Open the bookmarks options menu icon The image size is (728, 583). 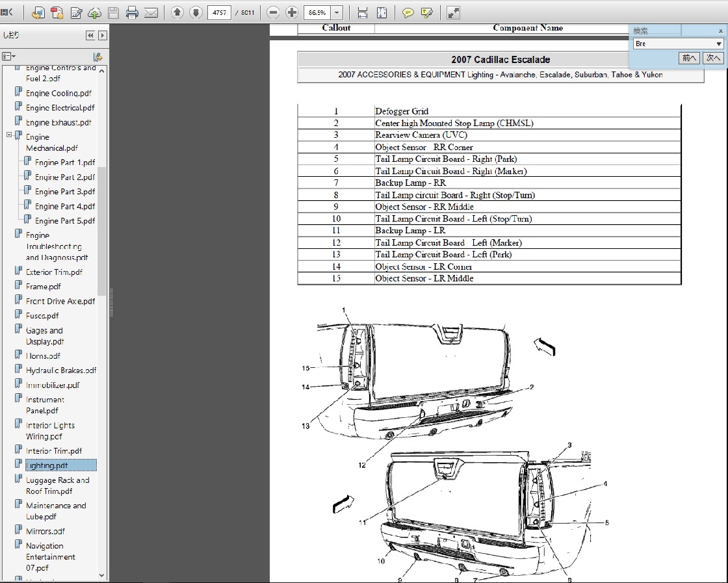click(8, 57)
